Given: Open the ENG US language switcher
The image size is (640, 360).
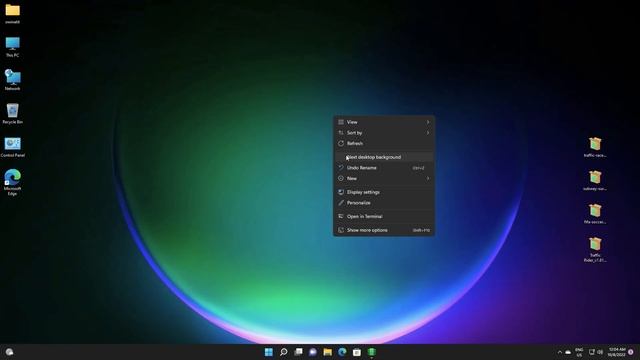Looking at the screenshot, I should click(x=579, y=352).
